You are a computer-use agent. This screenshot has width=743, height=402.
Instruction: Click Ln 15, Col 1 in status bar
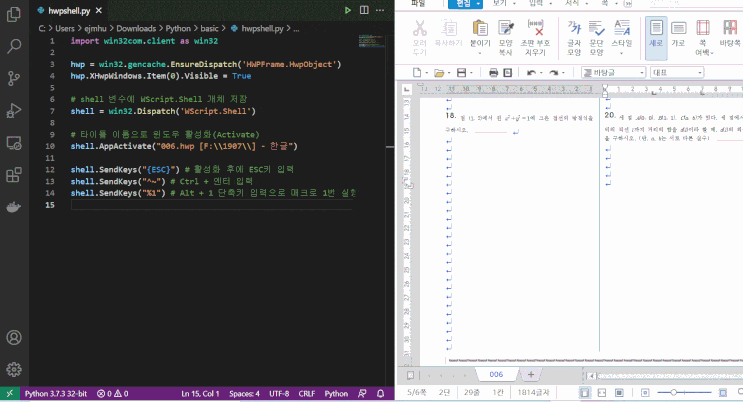pyautogui.click(x=200, y=393)
